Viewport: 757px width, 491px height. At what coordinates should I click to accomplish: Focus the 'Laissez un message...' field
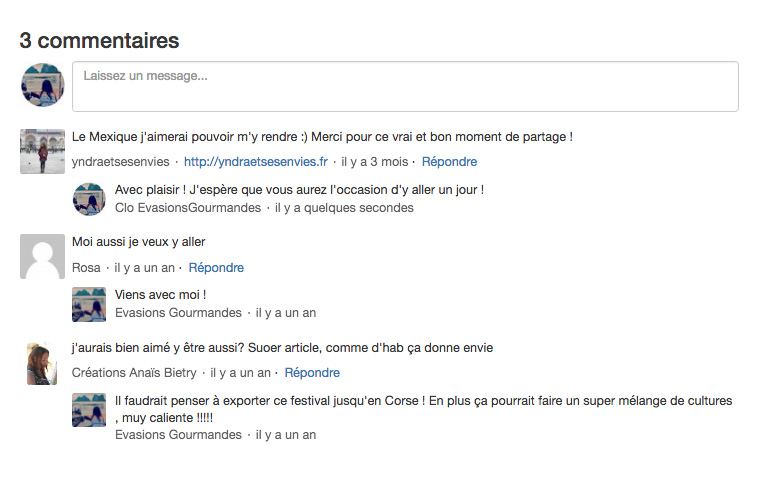pyautogui.click(x=406, y=86)
